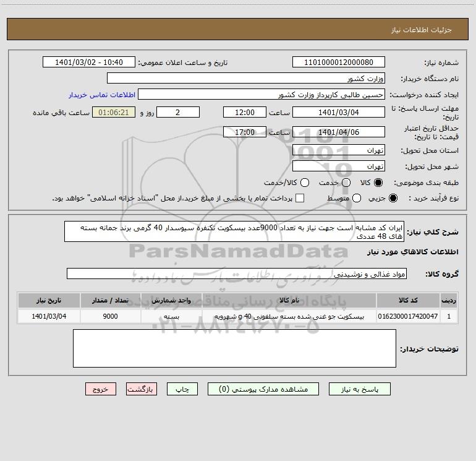Click row number cell 1 in table
Viewport: 476px width, 461px height.
coord(449,316)
